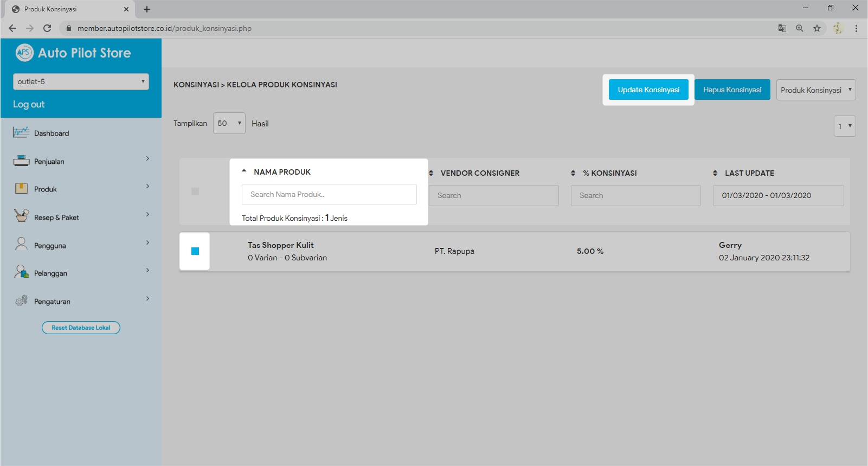
Task: Click the Pengaturan gears icon
Action: click(x=21, y=301)
